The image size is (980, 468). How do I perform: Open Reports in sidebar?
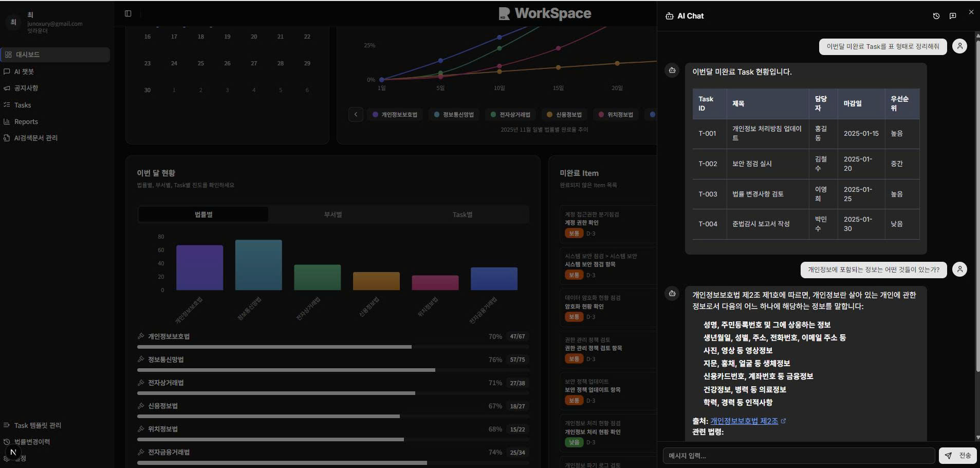26,121
